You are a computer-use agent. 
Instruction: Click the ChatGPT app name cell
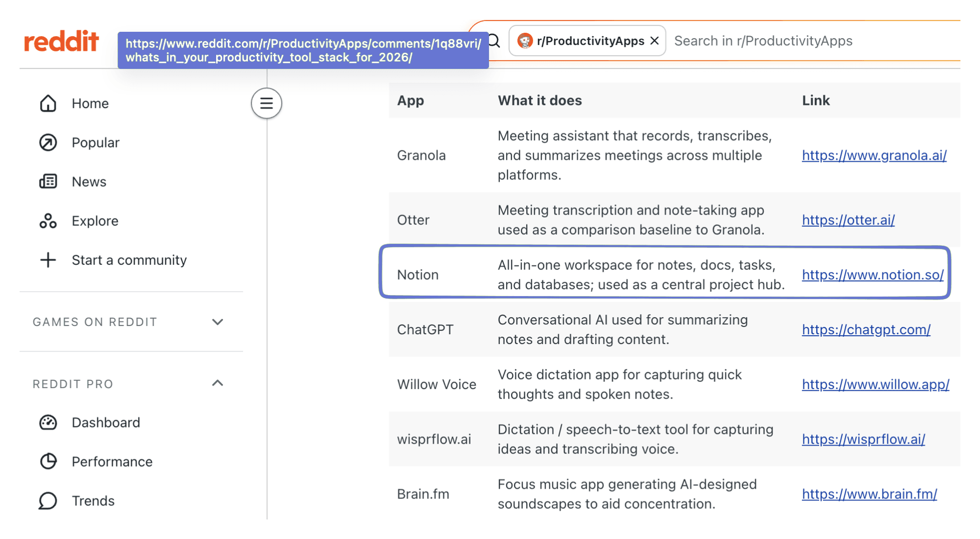(425, 329)
